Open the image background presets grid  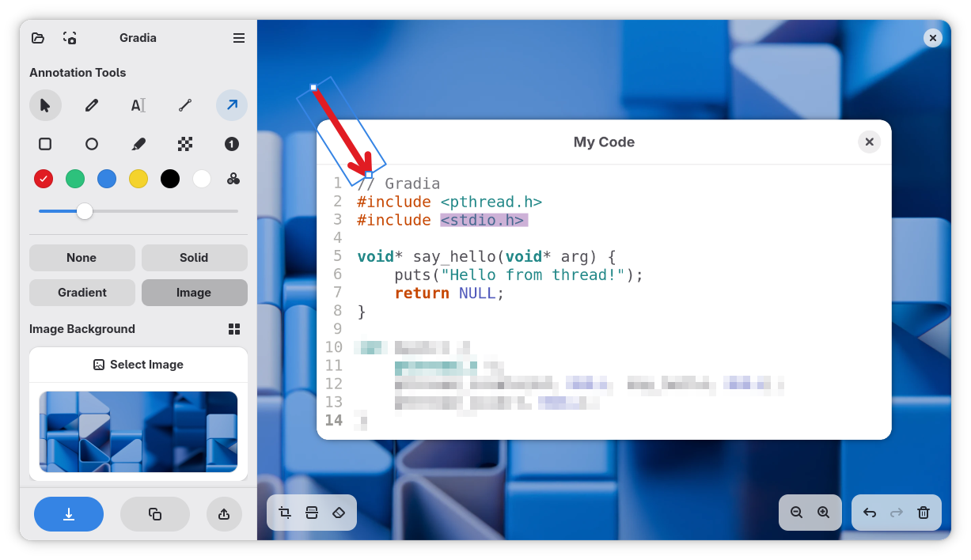point(234,329)
